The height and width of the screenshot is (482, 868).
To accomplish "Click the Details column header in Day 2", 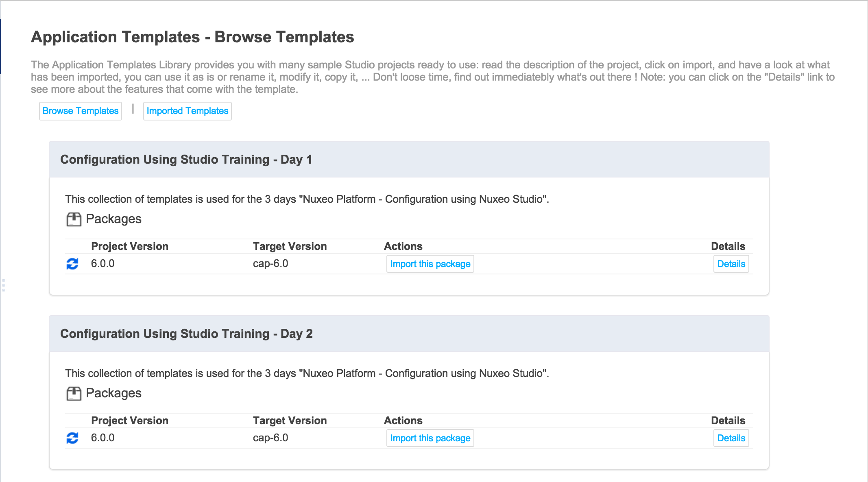I will pos(728,421).
